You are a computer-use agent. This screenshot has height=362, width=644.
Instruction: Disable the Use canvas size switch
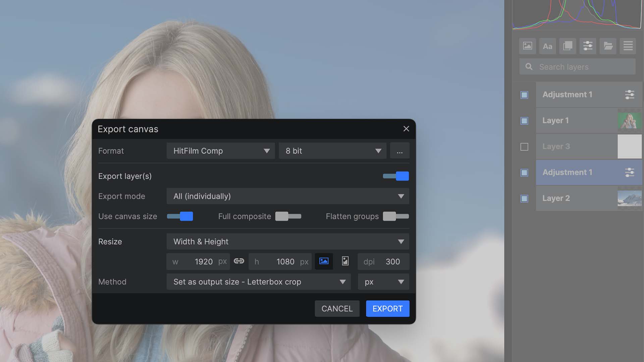point(180,216)
